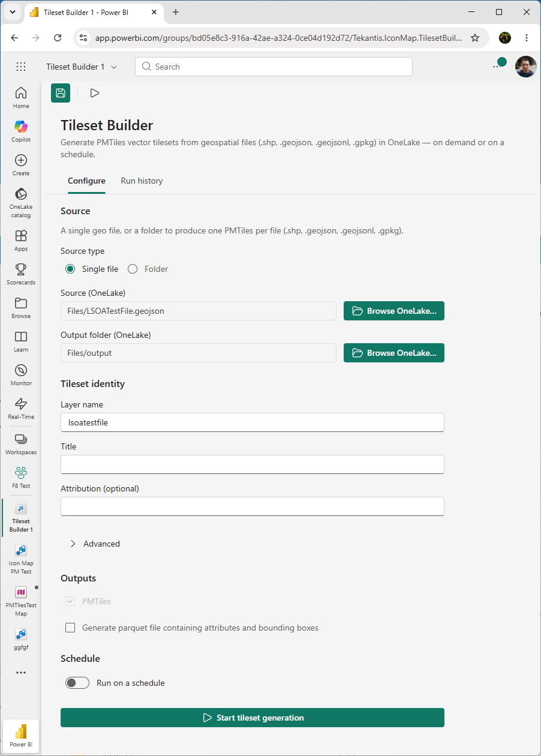Click the Search box in the header

pos(274,67)
